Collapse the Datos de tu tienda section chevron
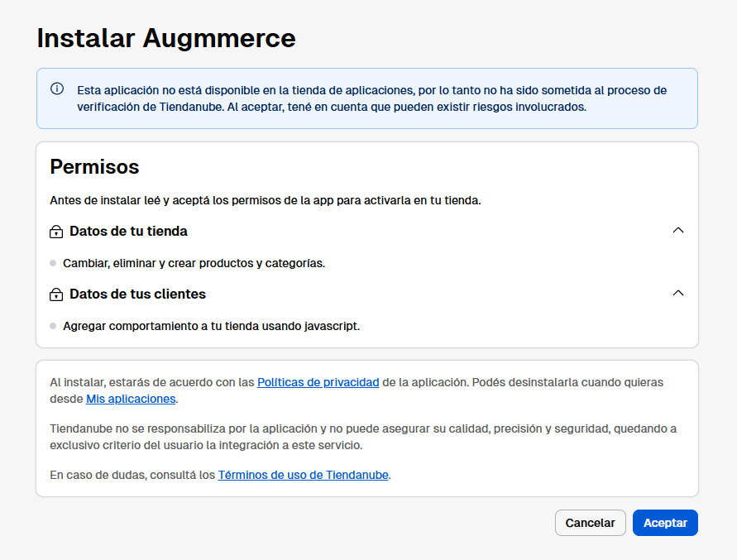 tap(677, 231)
